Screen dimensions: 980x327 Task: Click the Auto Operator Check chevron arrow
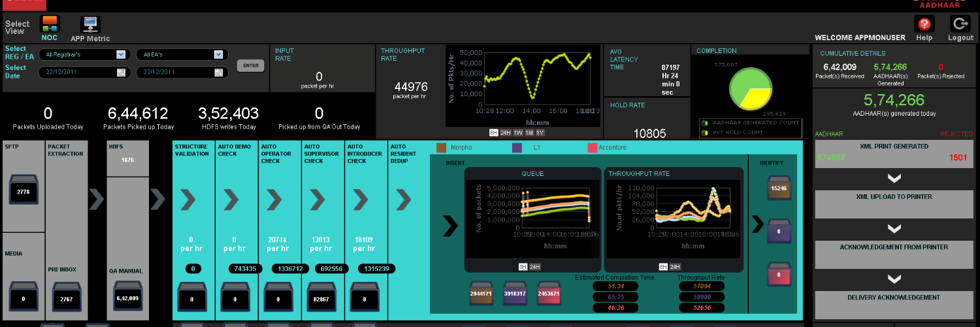pos(274,199)
